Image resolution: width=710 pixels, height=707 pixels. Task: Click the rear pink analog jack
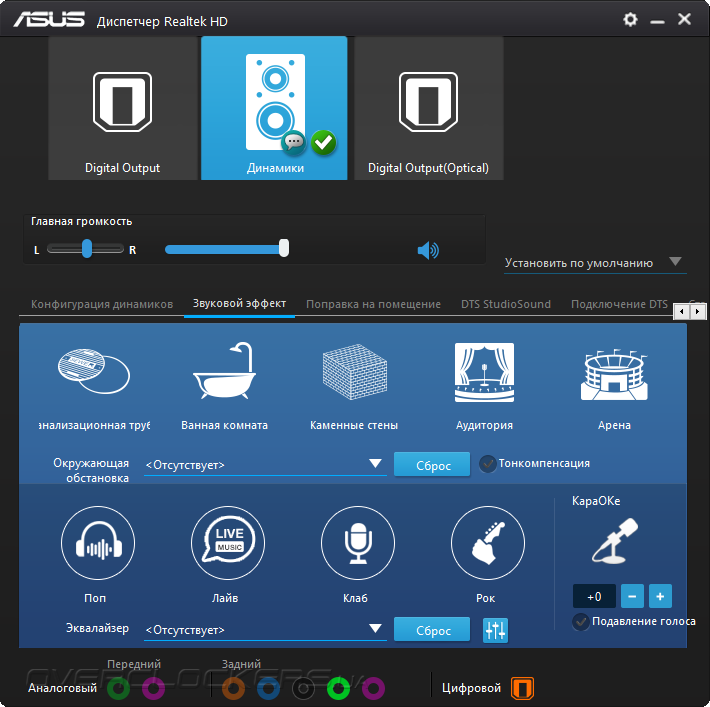(373, 688)
